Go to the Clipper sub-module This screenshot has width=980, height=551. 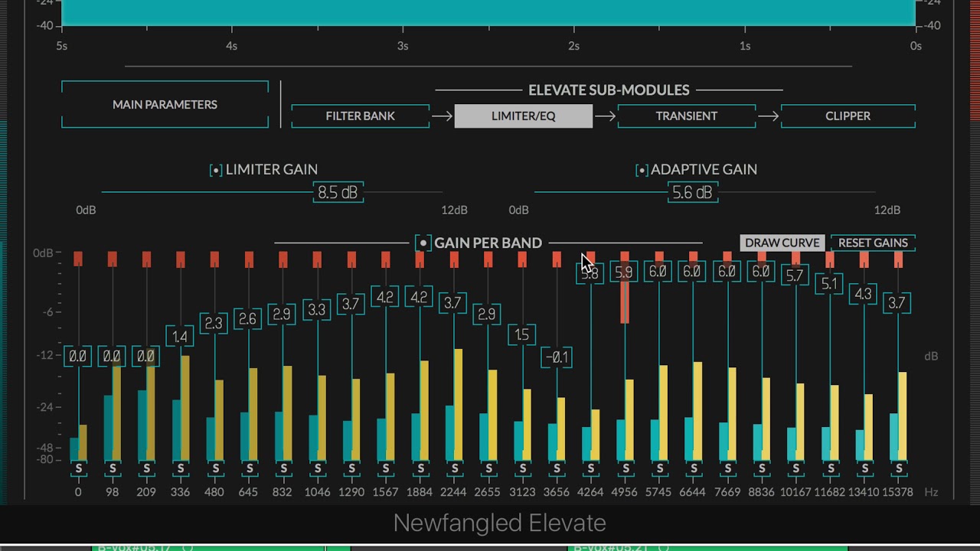[848, 116]
